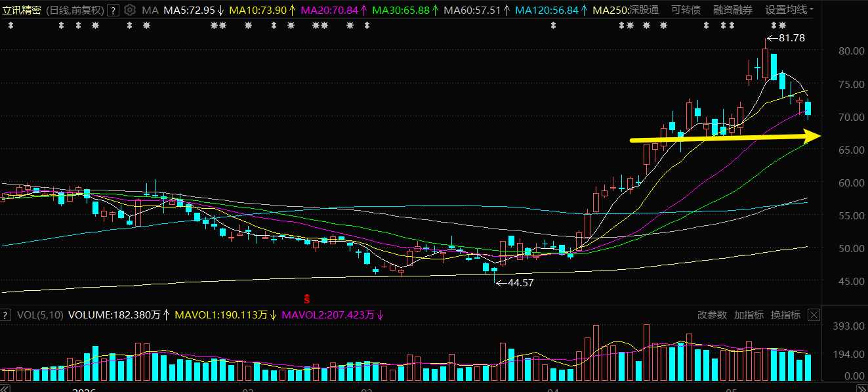Select the MA60:57.51 legend
This screenshot has width=868, height=392.
click(x=472, y=10)
